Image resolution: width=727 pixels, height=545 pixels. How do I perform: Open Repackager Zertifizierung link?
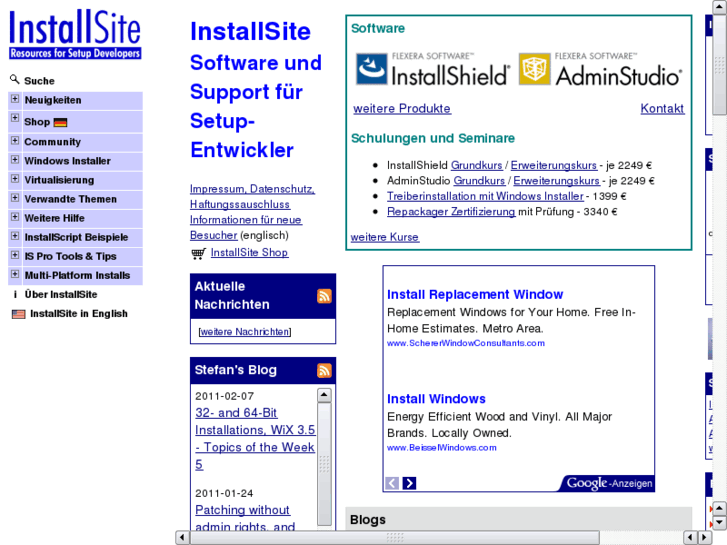(451, 212)
